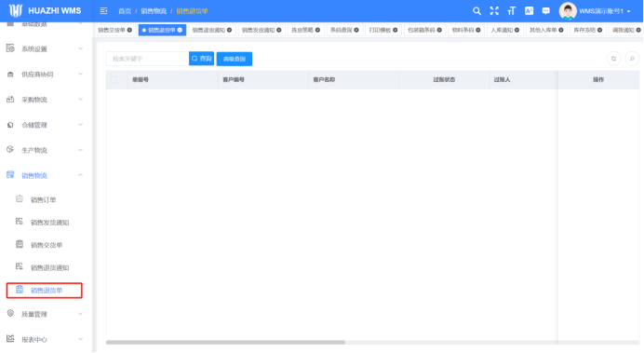
Task: Close the 拣货策略 tab
Action: 317,30
